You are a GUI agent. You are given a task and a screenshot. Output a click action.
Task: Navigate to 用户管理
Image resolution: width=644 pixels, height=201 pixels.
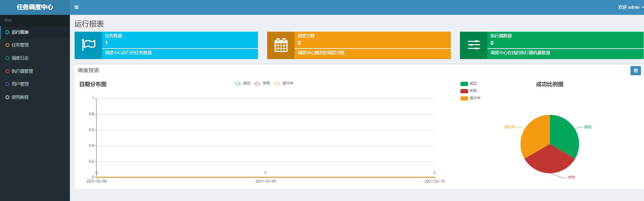click(x=35, y=84)
